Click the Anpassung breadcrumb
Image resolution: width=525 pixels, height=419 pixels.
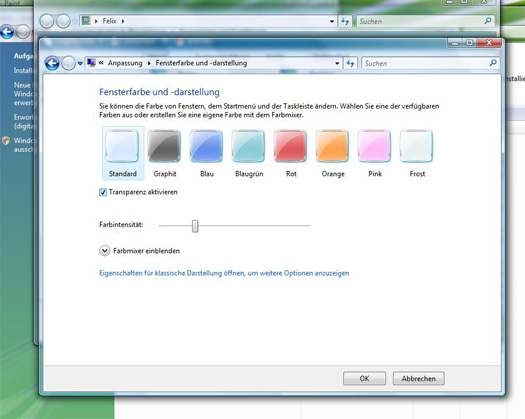click(x=125, y=63)
